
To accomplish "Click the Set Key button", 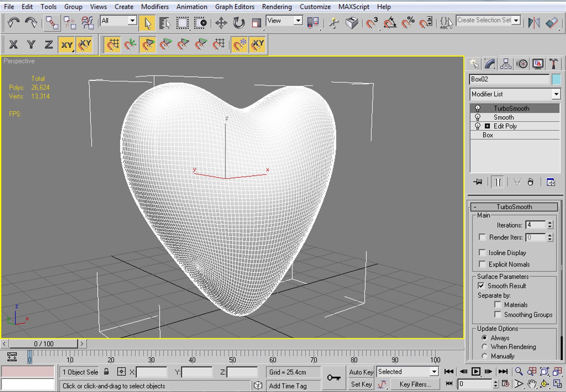I will [x=361, y=384].
